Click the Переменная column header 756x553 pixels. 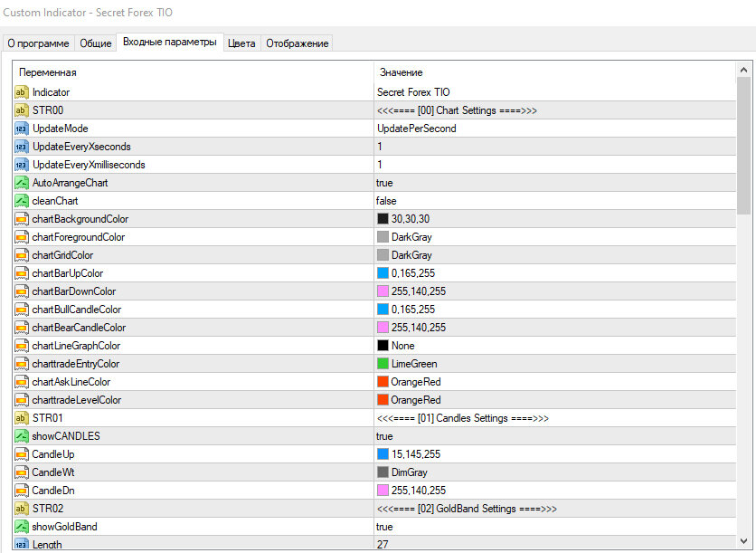click(x=48, y=72)
